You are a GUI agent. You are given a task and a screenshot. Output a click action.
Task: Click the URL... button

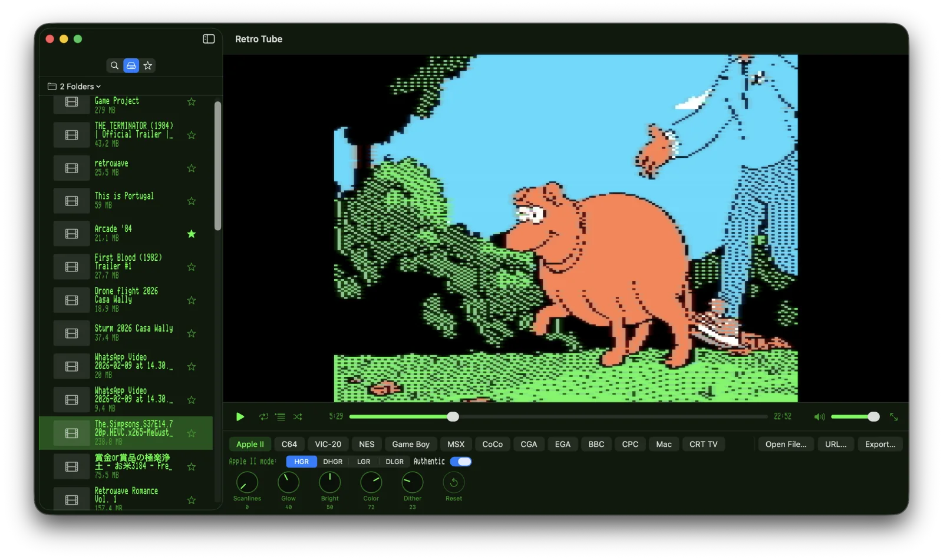point(835,445)
